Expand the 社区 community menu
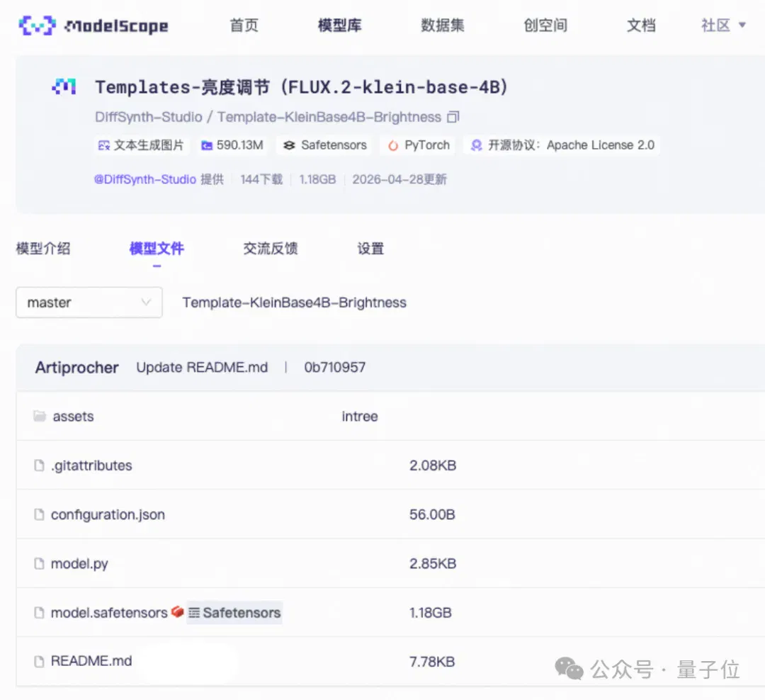 coord(723,26)
